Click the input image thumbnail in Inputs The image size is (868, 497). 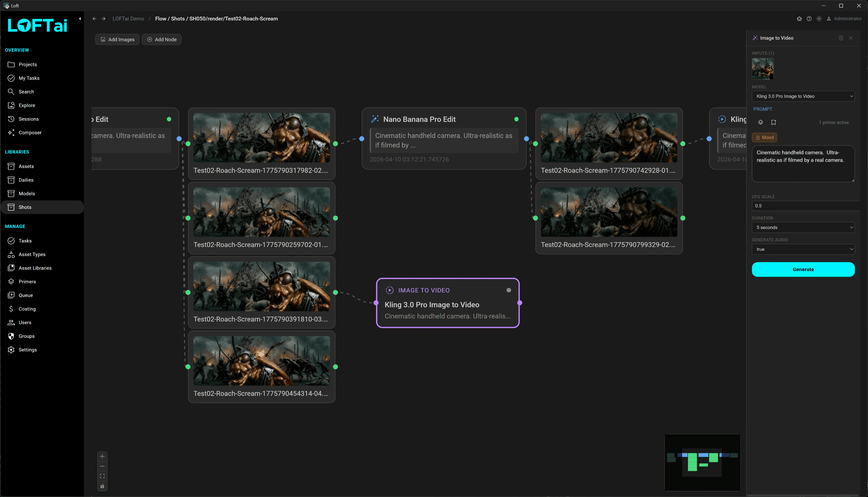[x=762, y=69]
